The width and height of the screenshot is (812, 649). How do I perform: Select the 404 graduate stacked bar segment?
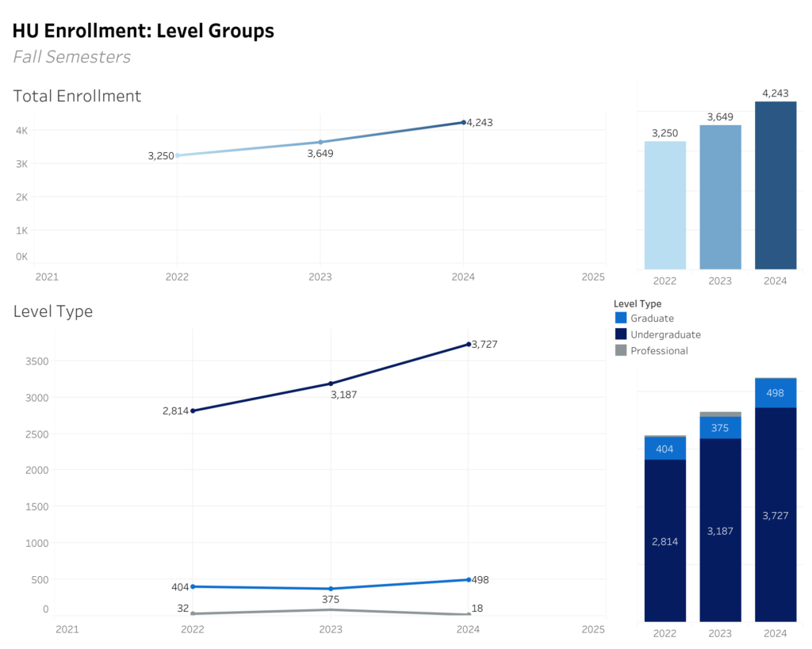point(665,449)
